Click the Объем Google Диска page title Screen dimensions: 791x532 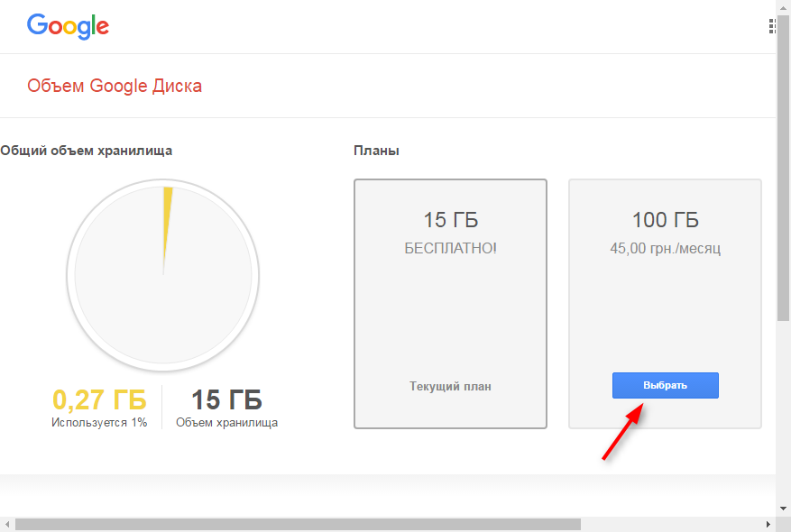coord(115,87)
